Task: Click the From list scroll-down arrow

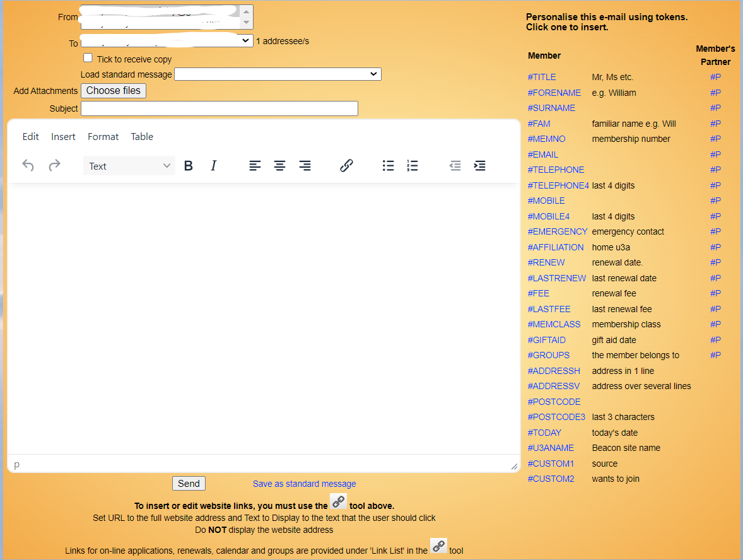Action: [246, 22]
